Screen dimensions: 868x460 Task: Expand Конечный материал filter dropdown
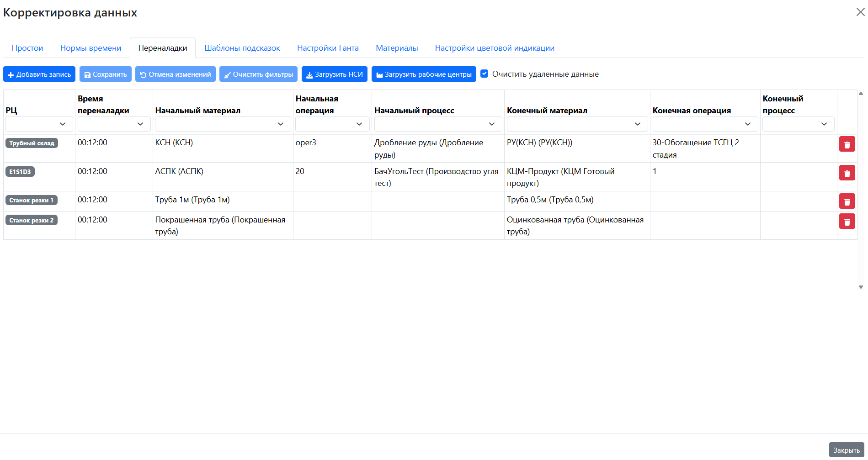tap(577, 124)
